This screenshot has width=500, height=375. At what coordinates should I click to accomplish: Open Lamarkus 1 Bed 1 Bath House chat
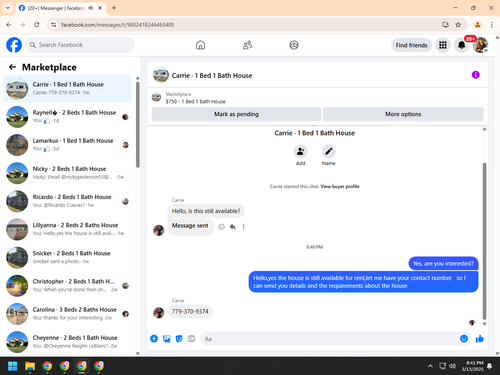tap(67, 145)
